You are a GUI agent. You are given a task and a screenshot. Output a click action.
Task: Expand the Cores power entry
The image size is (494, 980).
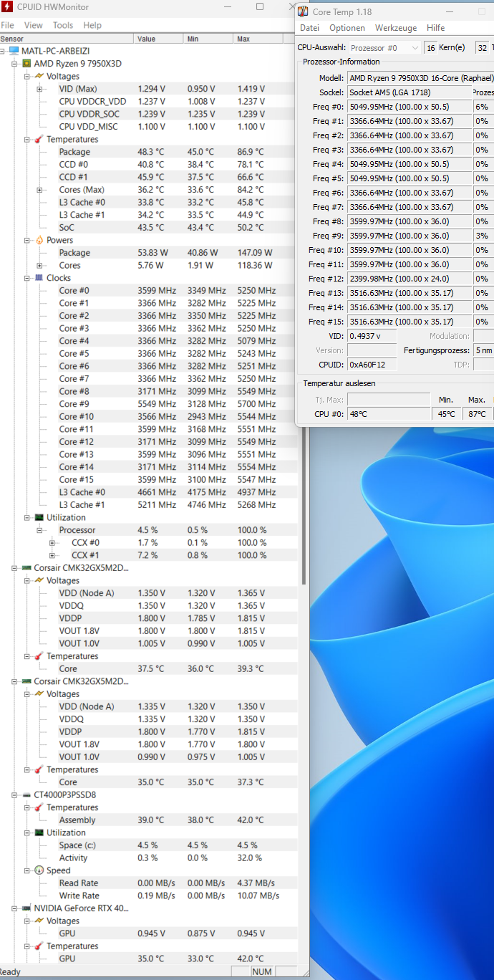(40, 265)
